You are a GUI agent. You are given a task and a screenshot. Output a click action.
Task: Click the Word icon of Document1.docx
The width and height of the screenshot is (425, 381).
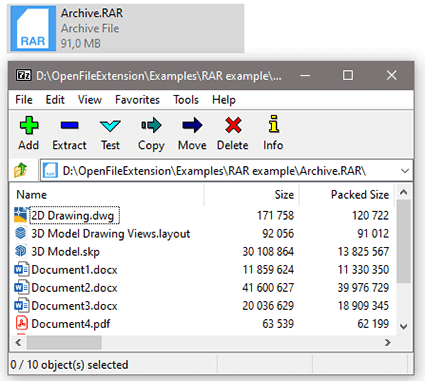(x=21, y=269)
